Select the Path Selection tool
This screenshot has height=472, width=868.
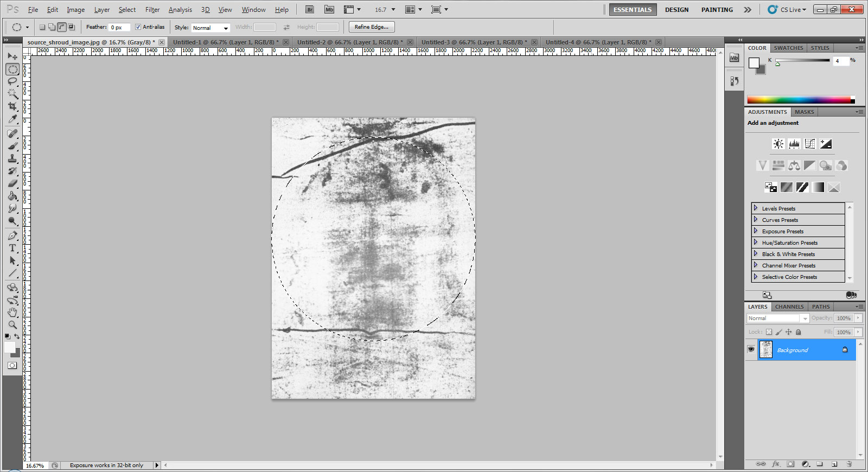pos(12,260)
